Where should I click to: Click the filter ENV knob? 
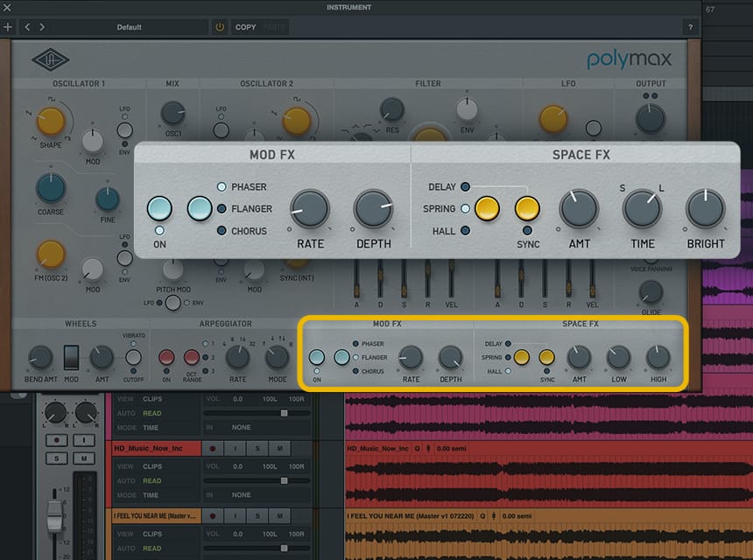467,109
